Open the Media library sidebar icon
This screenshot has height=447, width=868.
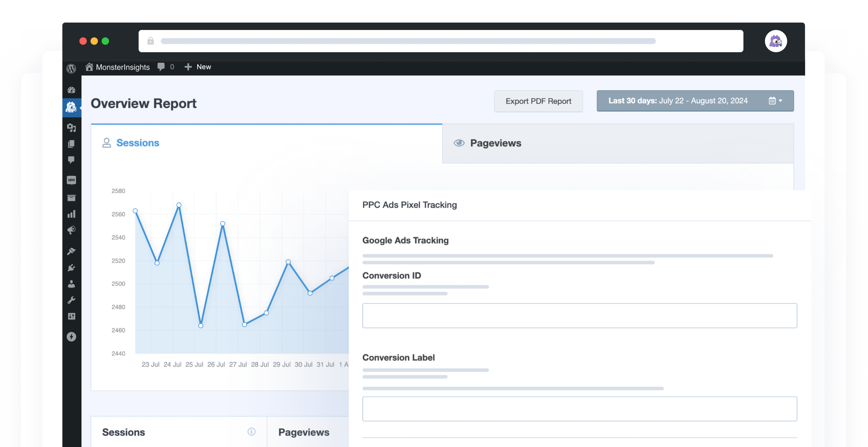(71, 128)
